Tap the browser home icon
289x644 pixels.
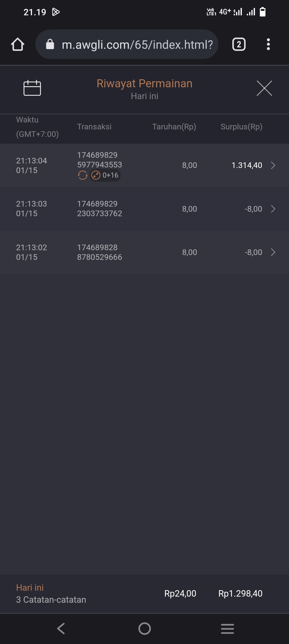click(18, 44)
